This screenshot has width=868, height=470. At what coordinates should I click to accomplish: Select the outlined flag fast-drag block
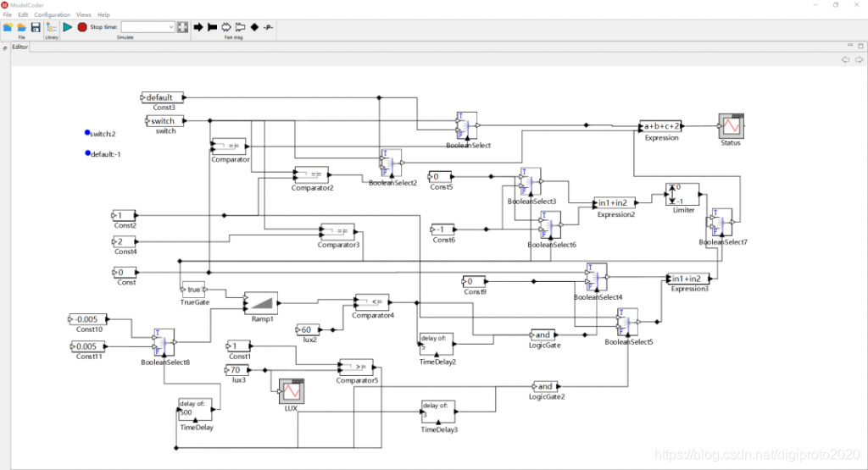pos(240,27)
